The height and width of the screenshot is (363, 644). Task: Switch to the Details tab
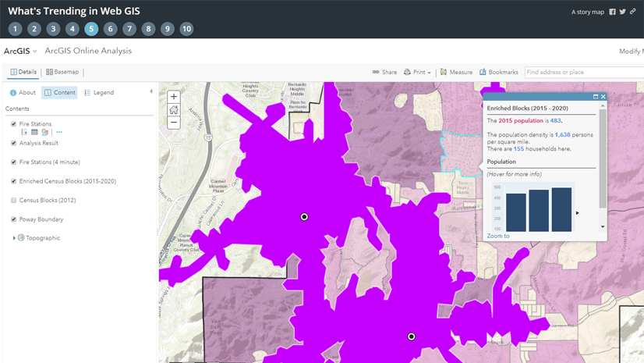click(23, 72)
